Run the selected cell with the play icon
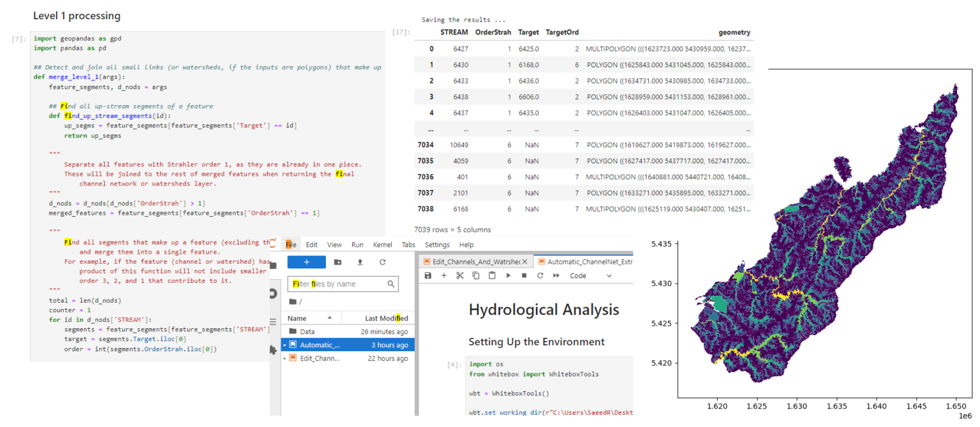The width and height of the screenshot is (980, 427). (509, 276)
